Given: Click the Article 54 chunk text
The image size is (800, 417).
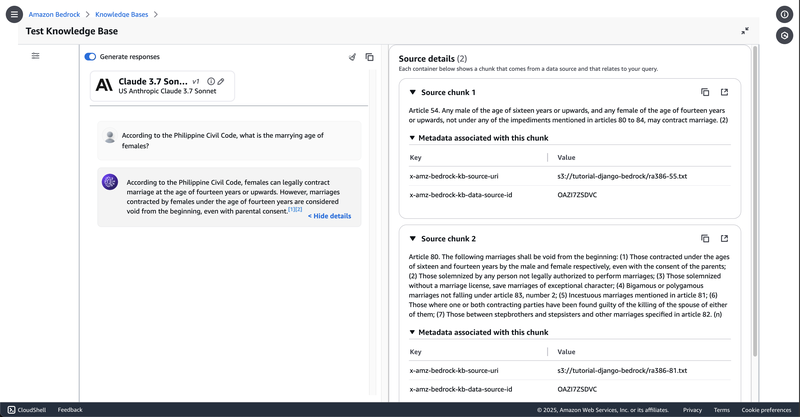Looking at the screenshot, I should [x=568, y=115].
